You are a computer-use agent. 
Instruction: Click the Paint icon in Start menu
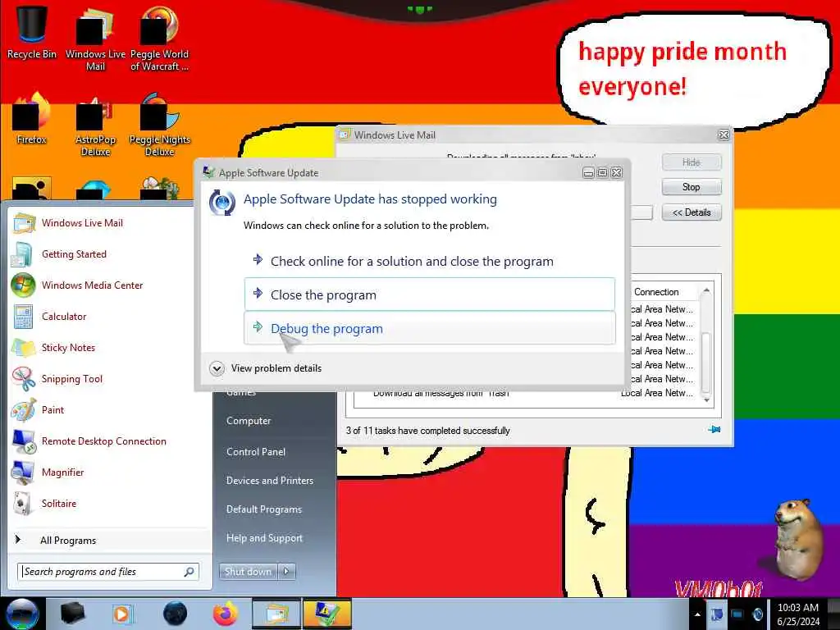(x=24, y=410)
